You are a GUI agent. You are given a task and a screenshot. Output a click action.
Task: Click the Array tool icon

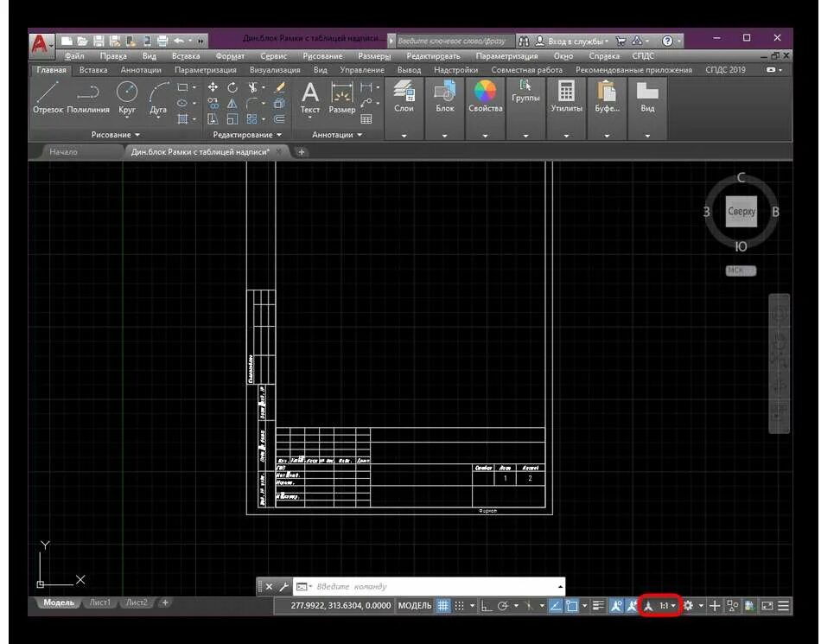coord(251,119)
